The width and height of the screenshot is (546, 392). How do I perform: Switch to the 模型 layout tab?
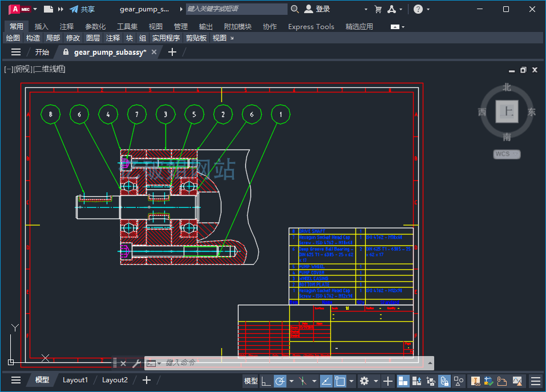pos(42,380)
